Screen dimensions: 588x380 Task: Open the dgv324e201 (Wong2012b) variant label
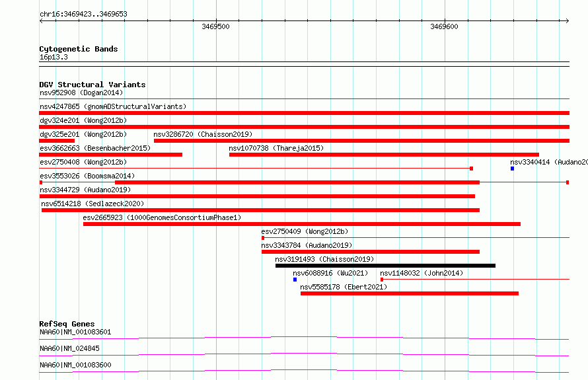click(x=83, y=120)
